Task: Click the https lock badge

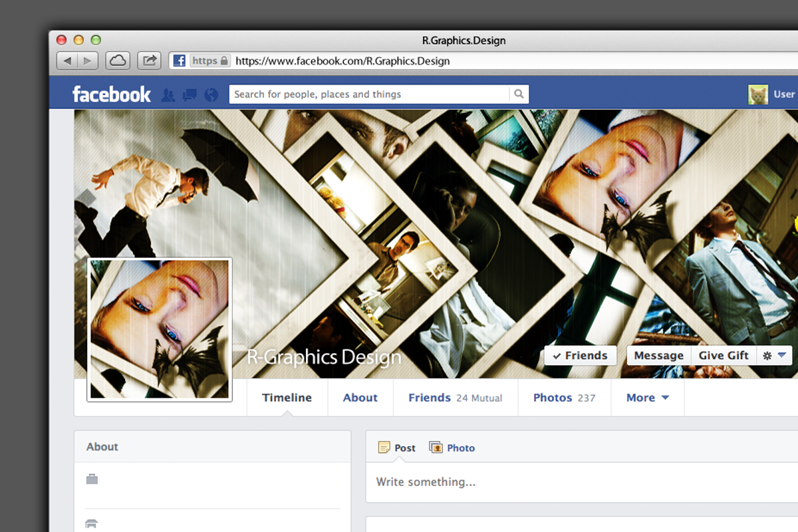Action: tap(210, 61)
